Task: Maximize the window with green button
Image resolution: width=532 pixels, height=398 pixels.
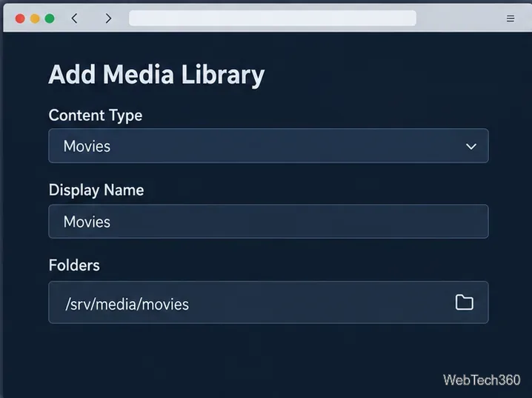Action: pyautogui.click(x=50, y=19)
